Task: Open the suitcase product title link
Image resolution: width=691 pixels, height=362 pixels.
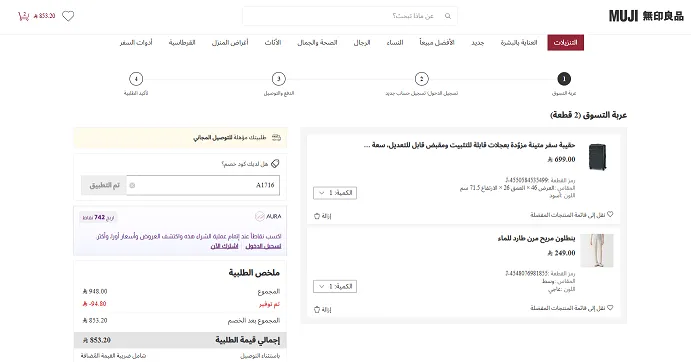Action: (469, 145)
